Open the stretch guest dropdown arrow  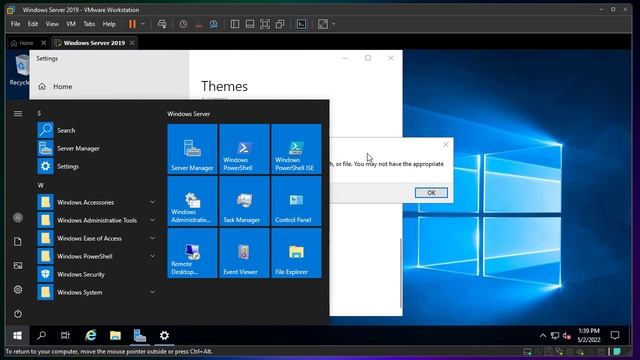click(333, 24)
